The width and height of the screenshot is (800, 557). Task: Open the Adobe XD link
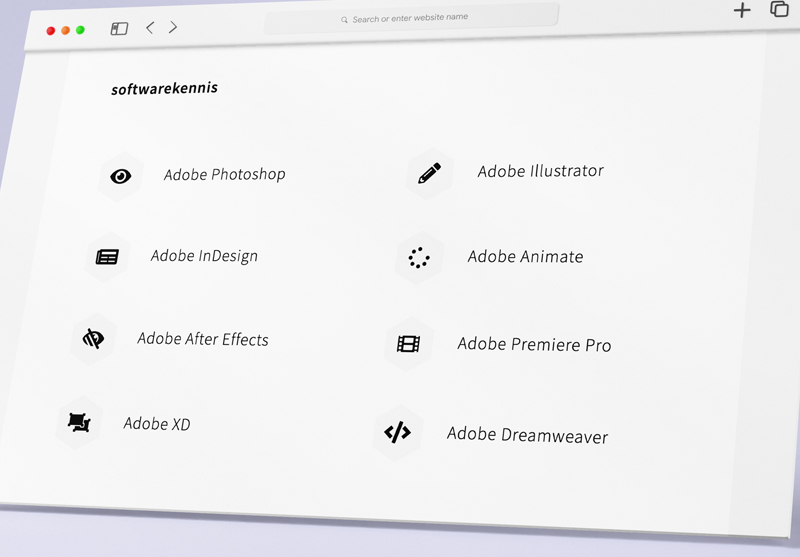click(x=157, y=423)
